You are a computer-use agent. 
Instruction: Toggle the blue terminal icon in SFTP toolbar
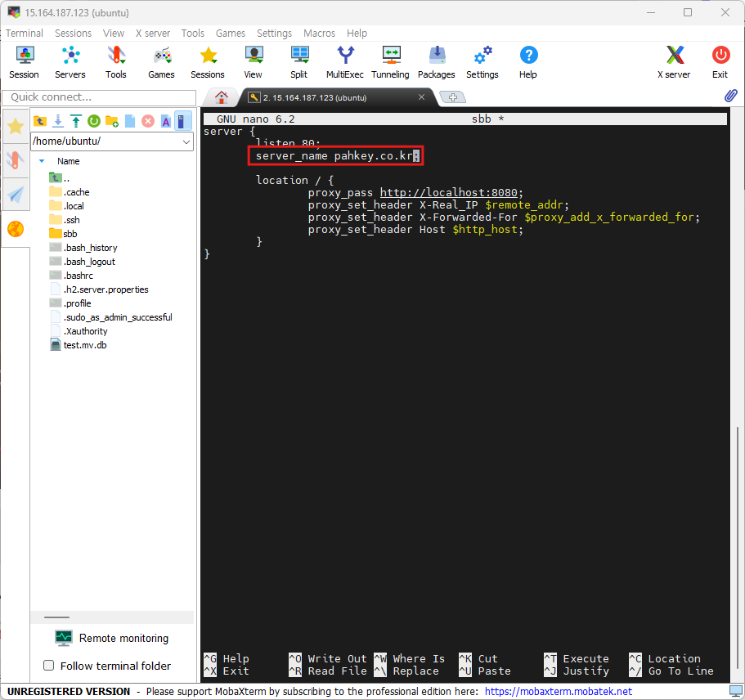click(182, 121)
